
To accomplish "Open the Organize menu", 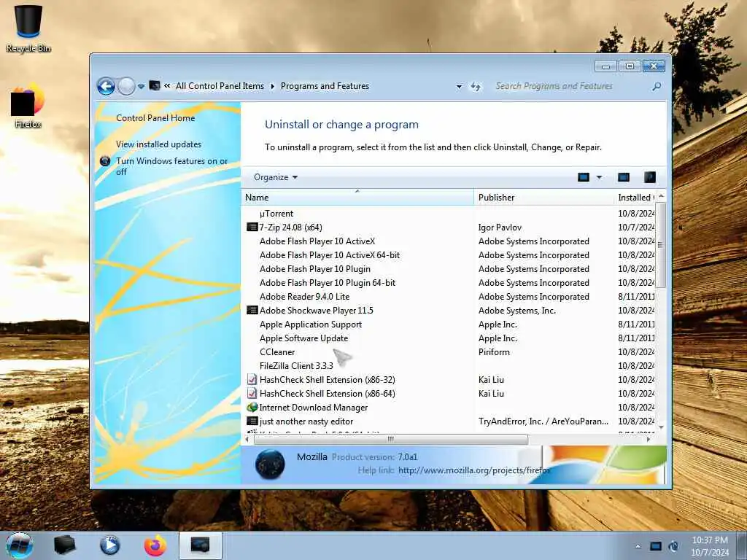I will [x=275, y=177].
